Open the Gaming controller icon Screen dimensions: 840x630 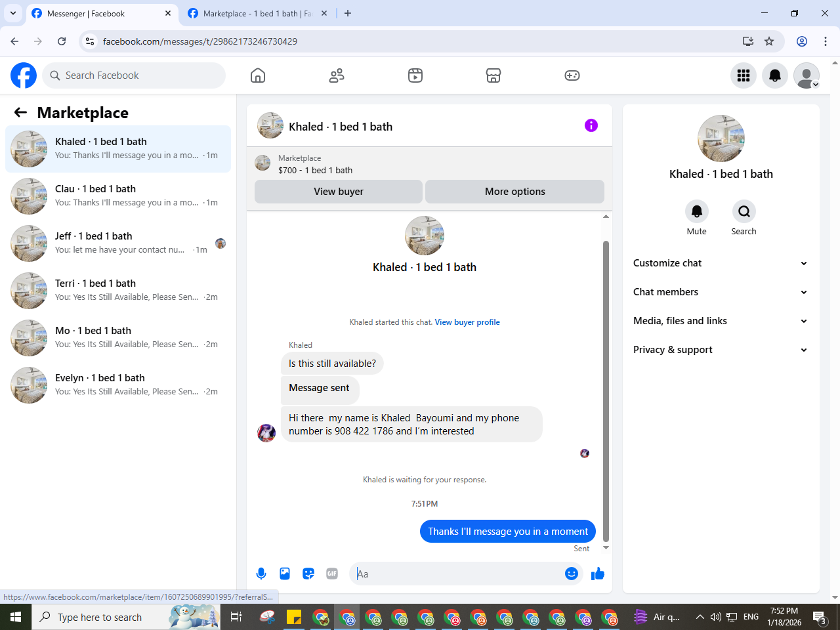(572, 75)
